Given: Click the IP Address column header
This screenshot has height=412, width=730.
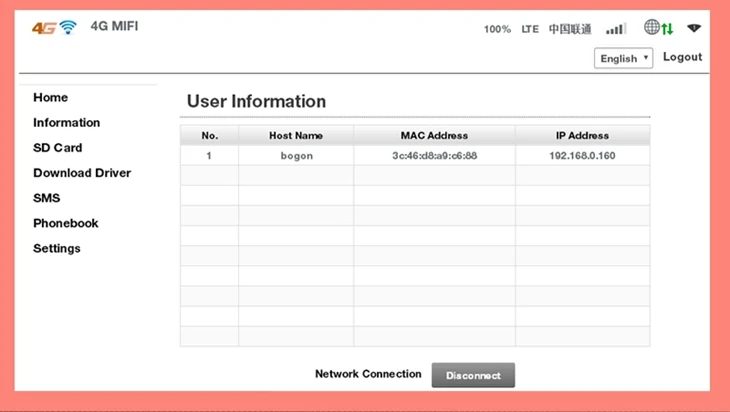Looking at the screenshot, I should [x=582, y=135].
